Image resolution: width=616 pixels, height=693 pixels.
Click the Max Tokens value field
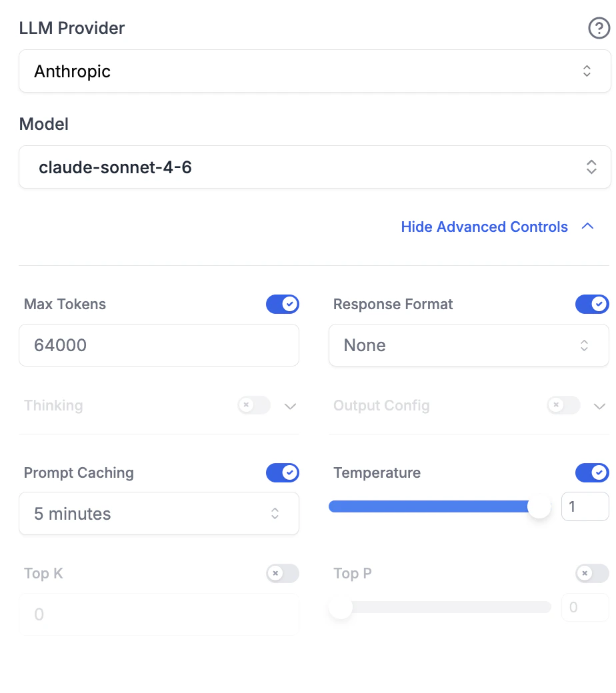(x=159, y=345)
